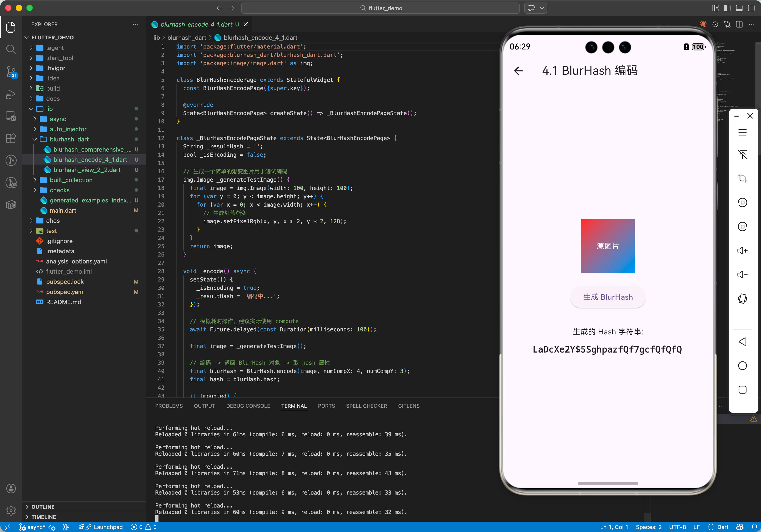Switch to the PROBLEMS panel tab
This screenshot has width=761, height=532.
(169, 406)
